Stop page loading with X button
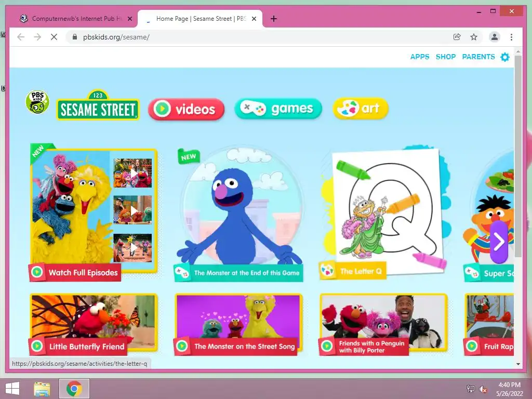This screenshot has width=532, height=399. pyautogui.click(x=54, y=37)
